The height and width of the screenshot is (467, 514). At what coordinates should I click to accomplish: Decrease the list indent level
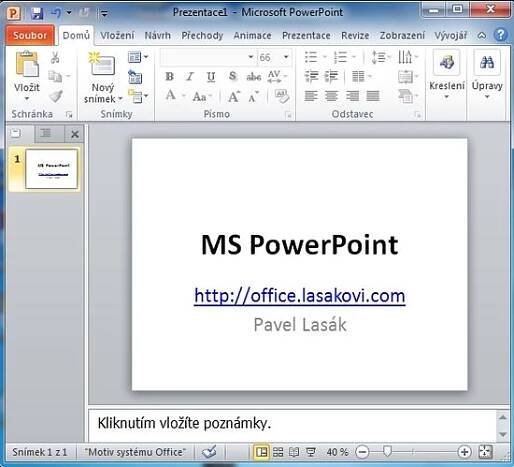point(311,77)
